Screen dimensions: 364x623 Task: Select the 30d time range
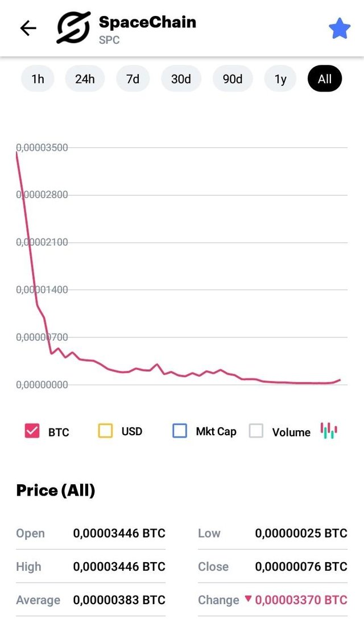pos(181,79)
